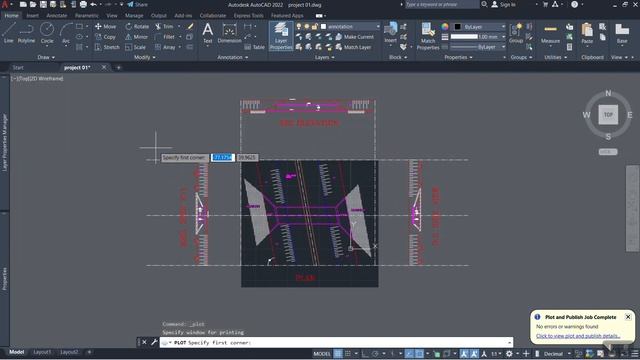Open the Manage ribbon tab
The image size is (640, 360).
(x=134, y=16)
